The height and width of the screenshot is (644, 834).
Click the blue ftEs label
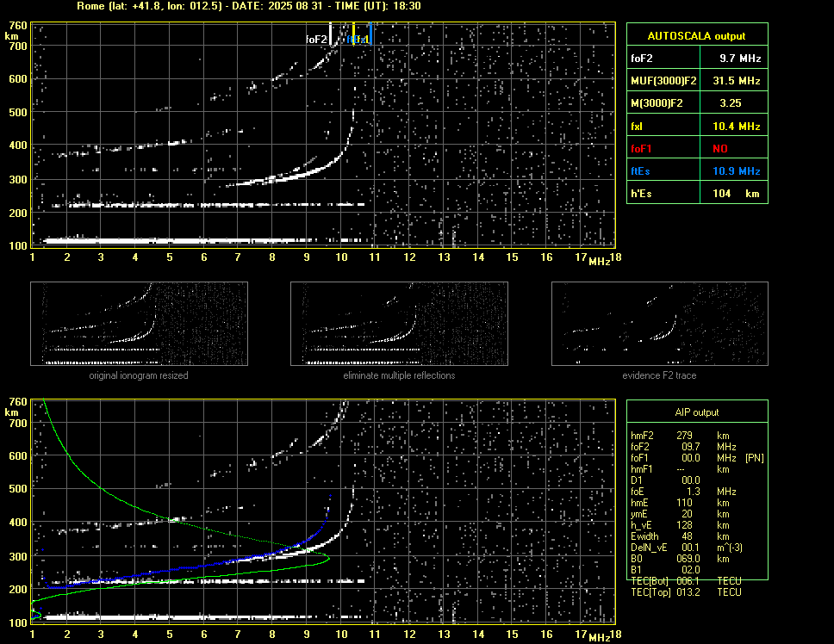(x=640, y=171)
